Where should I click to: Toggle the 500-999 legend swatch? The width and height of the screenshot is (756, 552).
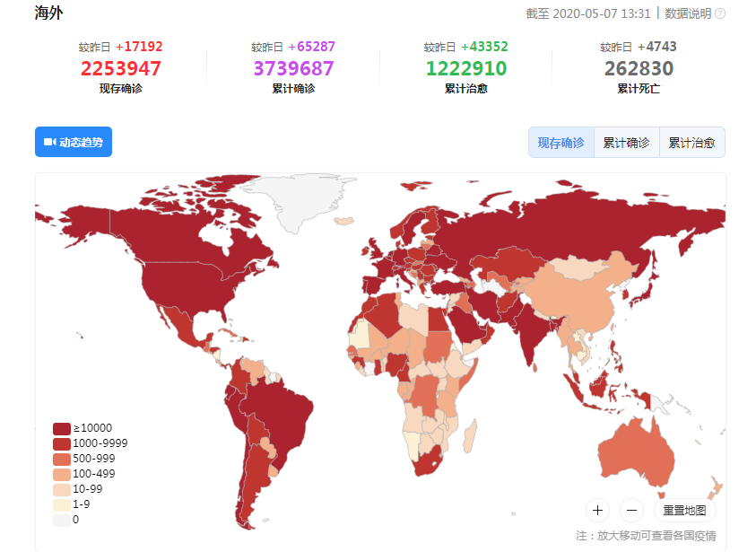point(62,459)
